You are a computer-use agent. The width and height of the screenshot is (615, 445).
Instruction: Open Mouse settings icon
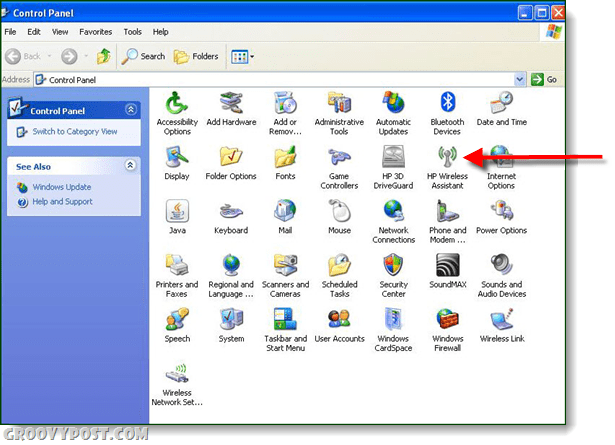339,211
